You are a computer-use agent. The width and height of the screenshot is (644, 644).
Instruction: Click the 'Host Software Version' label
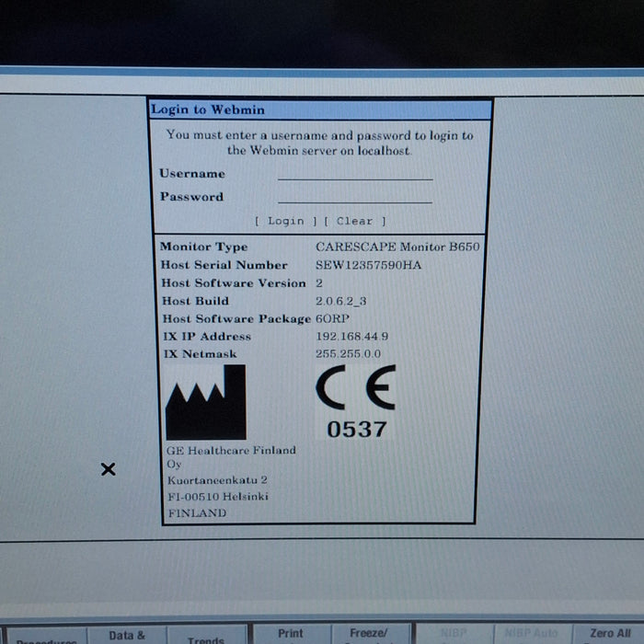[x=234, y=283]
